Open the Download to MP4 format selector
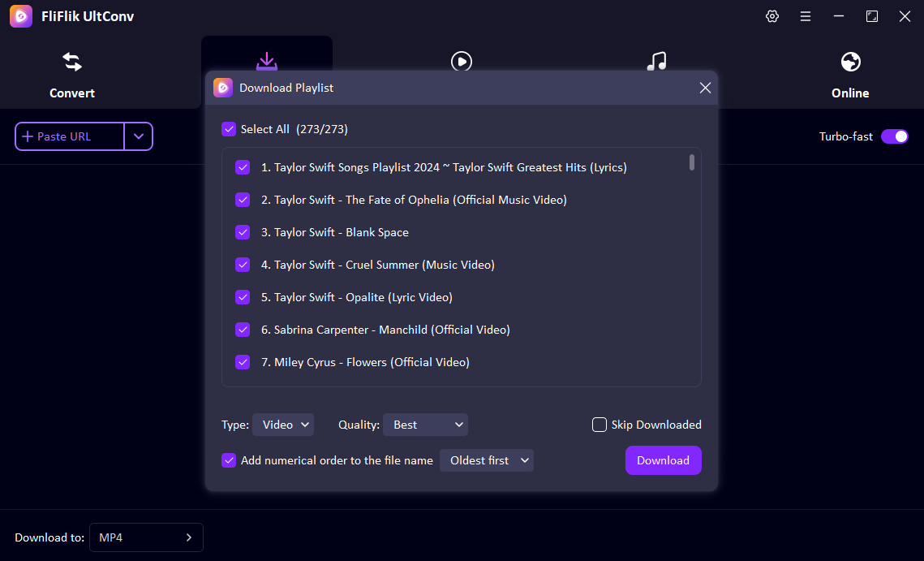 (x=146, y=537)
